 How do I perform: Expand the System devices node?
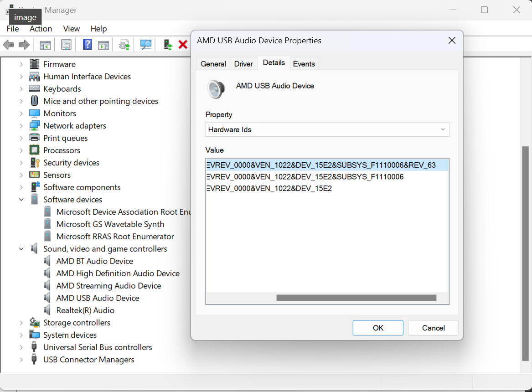pyautogui.click(x=21, y=335)
